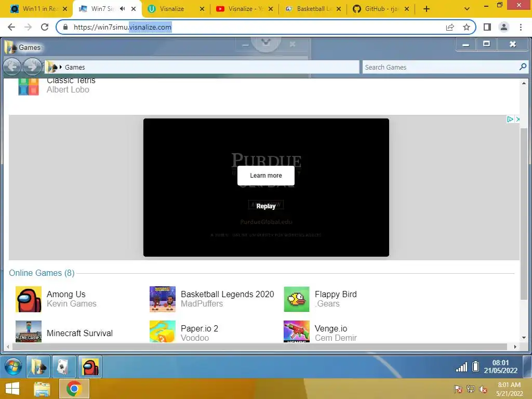Mute the Win7 Simu tab audio
This screenshot has height=399, width=532.
(x=123, y=9)
